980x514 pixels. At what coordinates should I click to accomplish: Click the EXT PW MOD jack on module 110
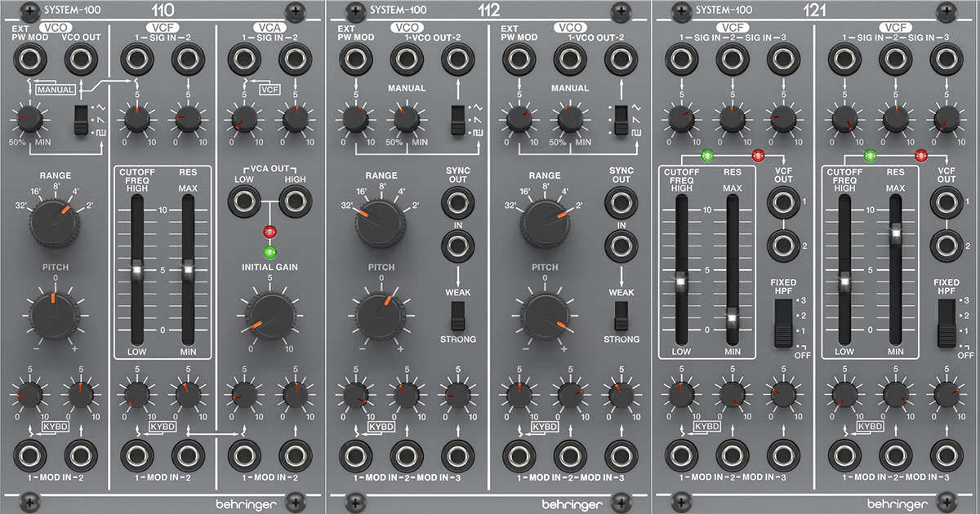(29, 59)
